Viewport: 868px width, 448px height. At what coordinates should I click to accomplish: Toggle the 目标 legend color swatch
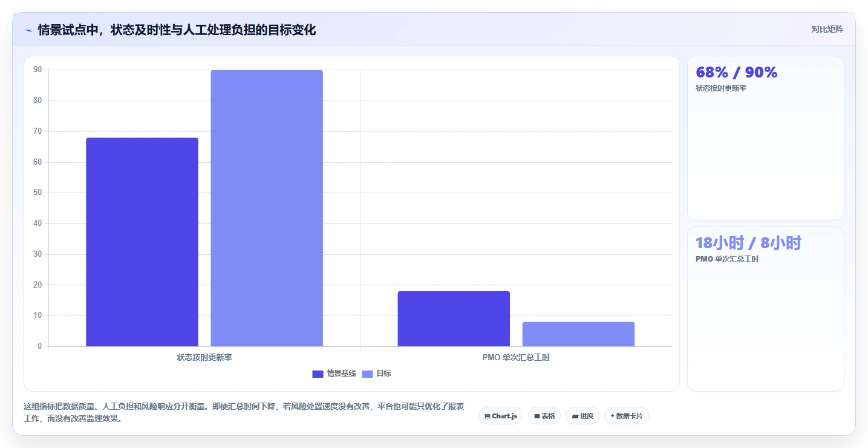[367, 374]
